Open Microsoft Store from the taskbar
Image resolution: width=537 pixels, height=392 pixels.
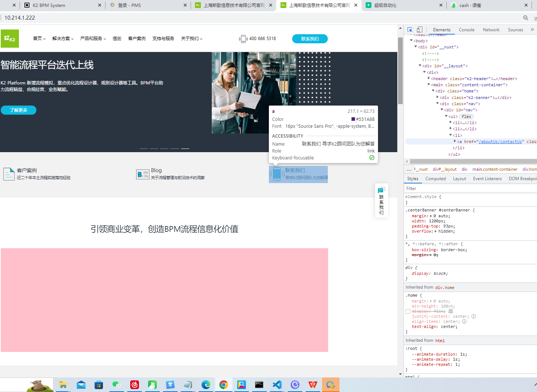tap(99, 385)
